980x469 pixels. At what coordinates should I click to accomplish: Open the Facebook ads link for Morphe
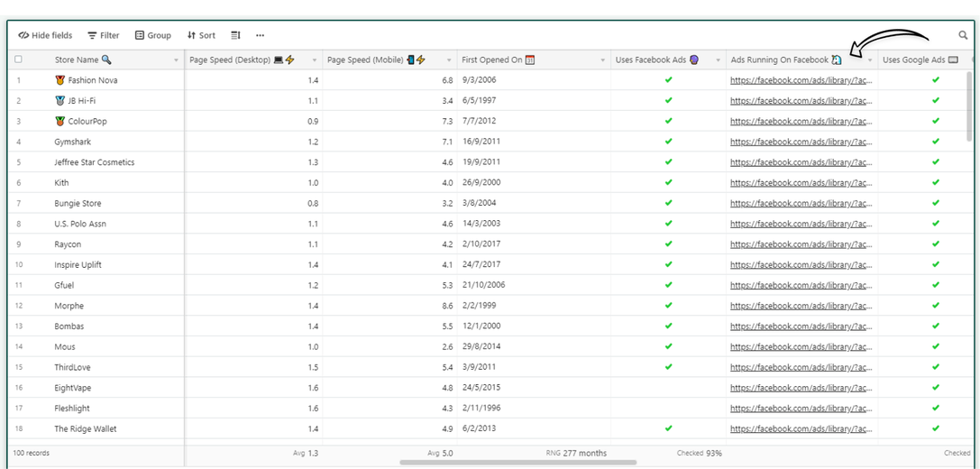click(801, 306)
